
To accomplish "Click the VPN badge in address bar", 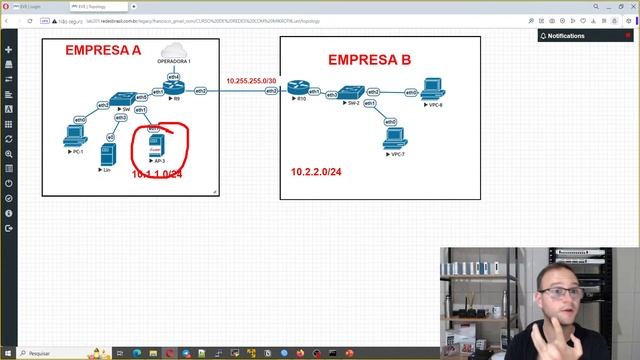I will point(44,21).
